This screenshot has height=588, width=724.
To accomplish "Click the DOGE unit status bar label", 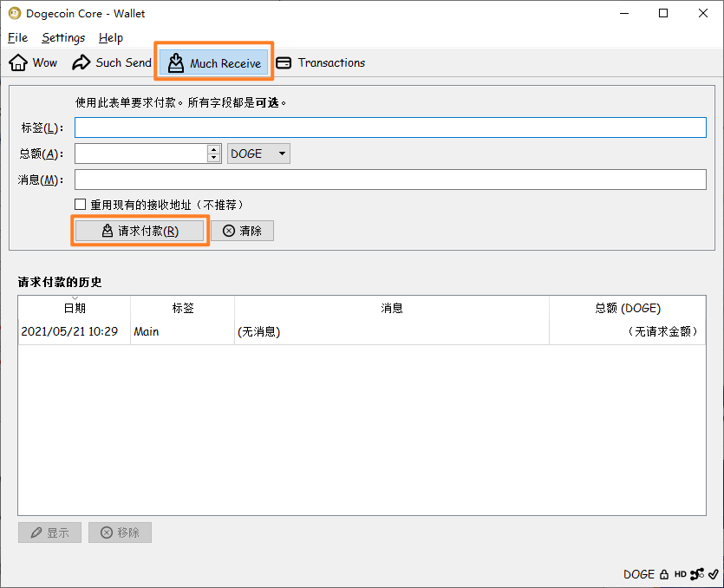I will (x=638, y=574).
